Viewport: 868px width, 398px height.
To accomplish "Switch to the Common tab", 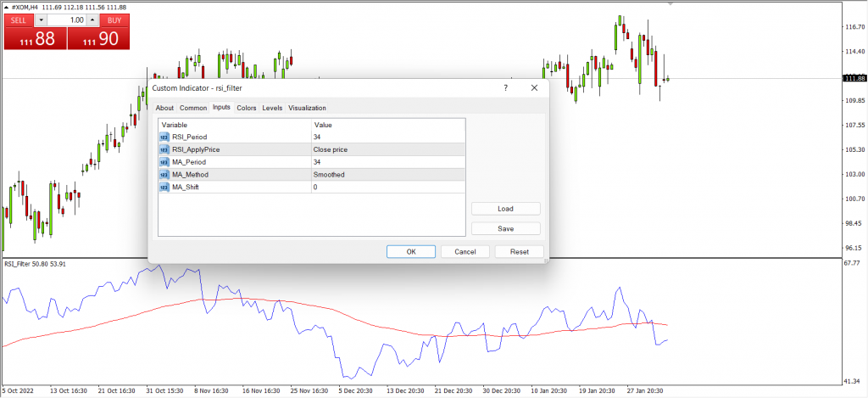I will [193, 108].
